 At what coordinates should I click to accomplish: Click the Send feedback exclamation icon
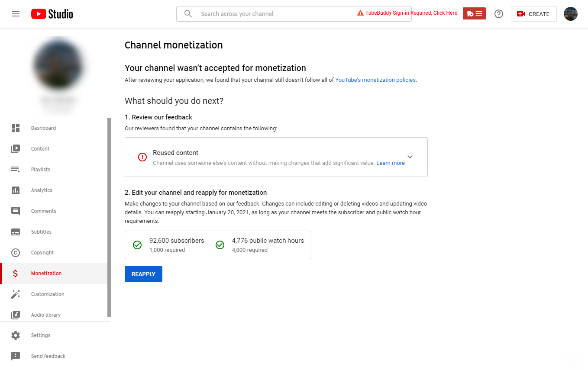point(16,356)
